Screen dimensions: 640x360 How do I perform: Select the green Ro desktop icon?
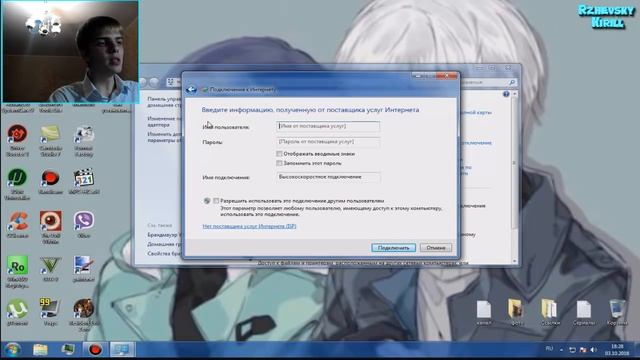pos(17,271)
